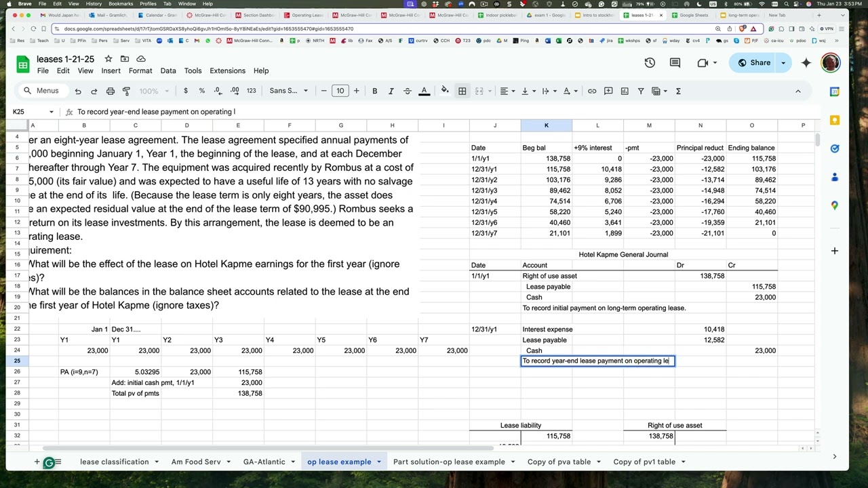This screenshot has width=868, height=488.
Task: Open horizontal align dropdown
Action: (507, 91)
